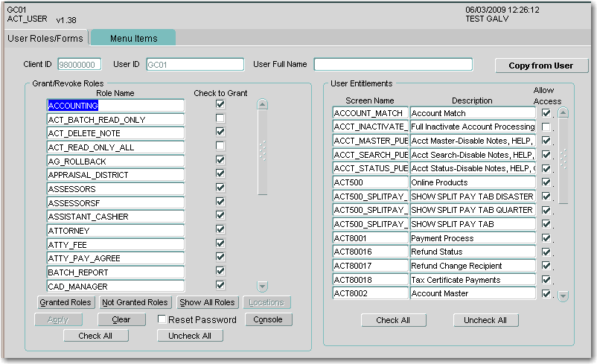597x364 pixels.
Task: Toggle ACT_DELETE_NOTE grant checkbox
Action: click(x=220, y=132)
